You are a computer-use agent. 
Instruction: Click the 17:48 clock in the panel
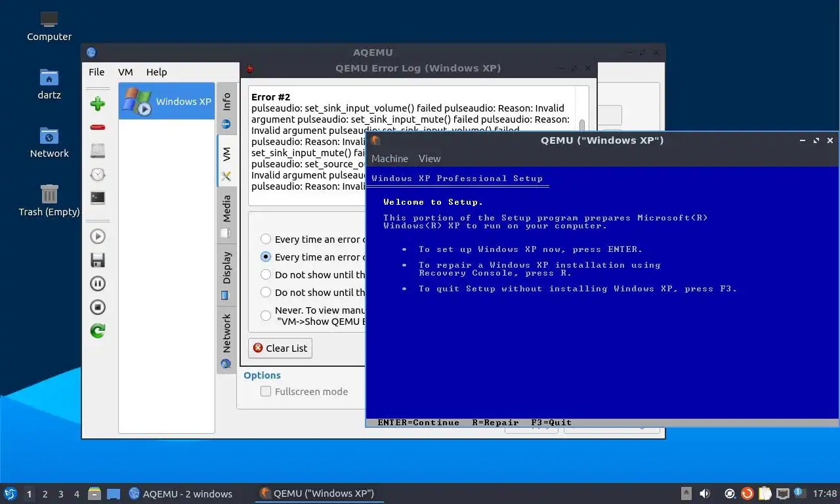[x=825, y=493]
